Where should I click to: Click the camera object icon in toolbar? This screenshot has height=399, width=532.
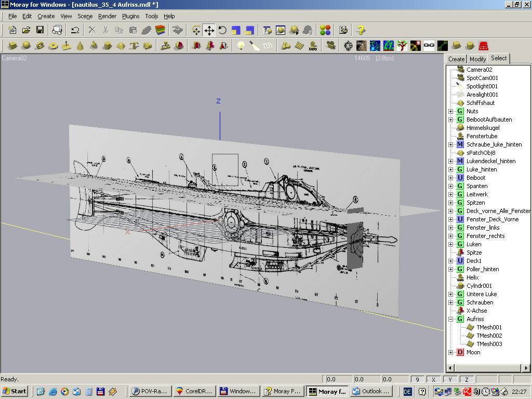coord(330,46)
